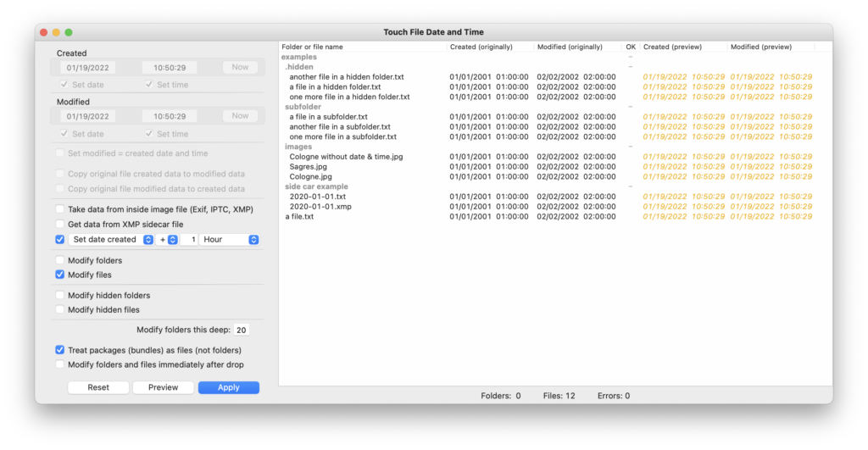Image resolution: width=868 pixels, height=450 pixels.
Task: Minimize the window with the yellow button
Action: pos(56,32)
